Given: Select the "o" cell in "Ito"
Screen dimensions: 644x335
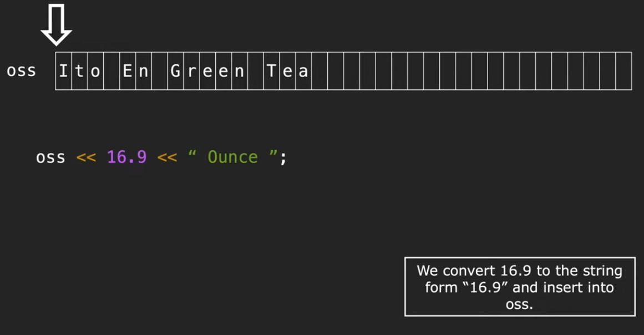Looking at the screenshot, I should 95,71.
